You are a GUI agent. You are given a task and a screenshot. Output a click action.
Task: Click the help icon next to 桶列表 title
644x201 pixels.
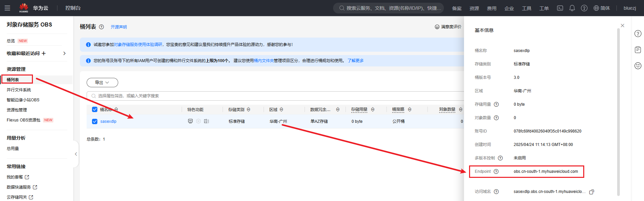tap(101, 27)
